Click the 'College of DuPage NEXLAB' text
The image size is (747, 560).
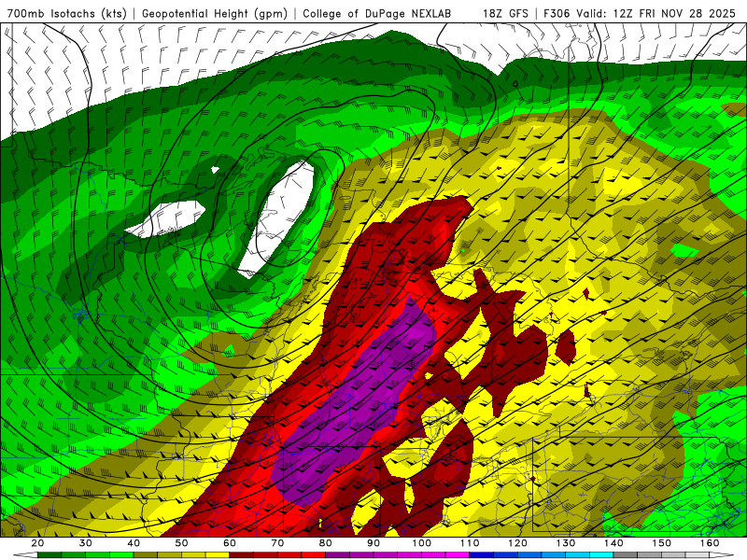[x=377, y=14]
